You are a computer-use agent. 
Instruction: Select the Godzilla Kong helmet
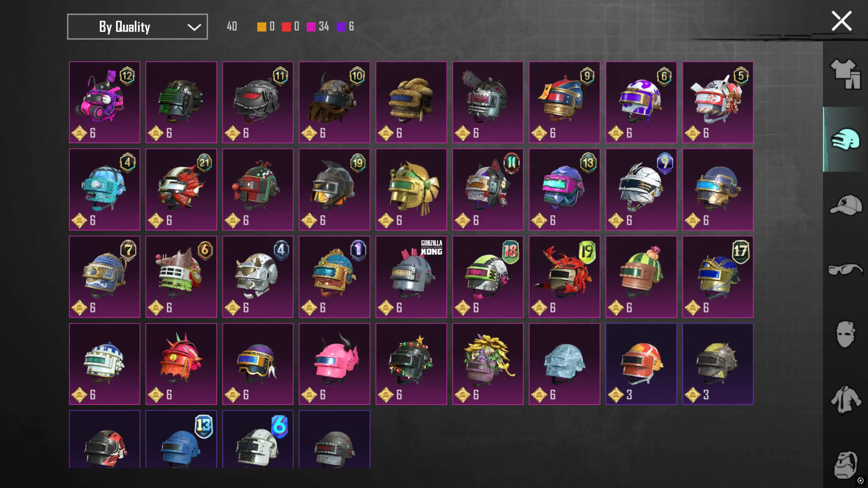(x=411, y=277)
